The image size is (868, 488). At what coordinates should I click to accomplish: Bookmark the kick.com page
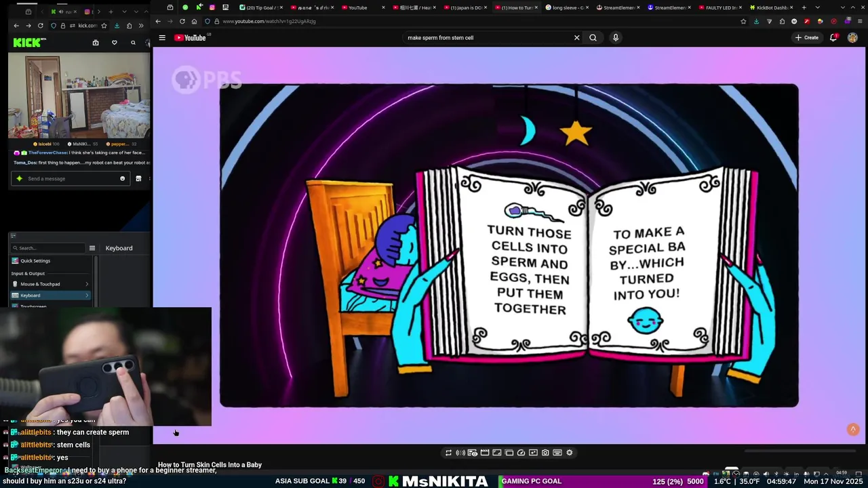coord(104,26)
